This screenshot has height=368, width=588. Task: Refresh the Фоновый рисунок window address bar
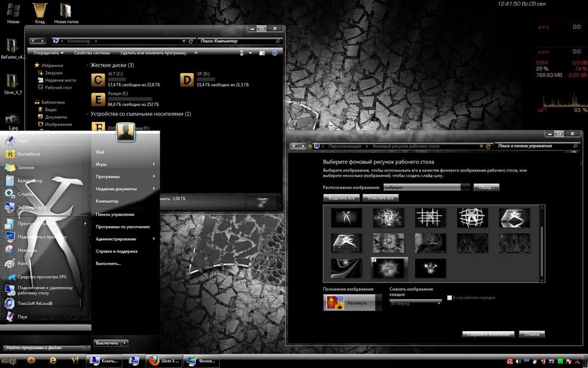[x=488, y=147]
